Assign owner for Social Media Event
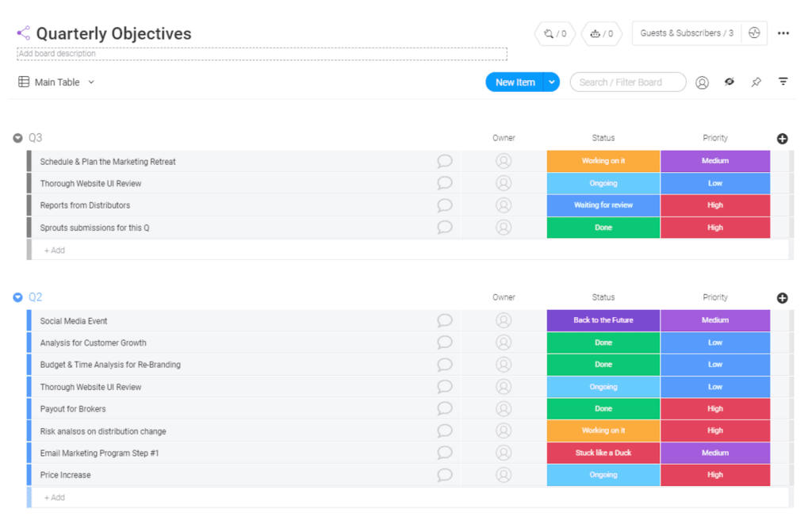This screenshot has width=812, height=524. click(x=504, y=320)
